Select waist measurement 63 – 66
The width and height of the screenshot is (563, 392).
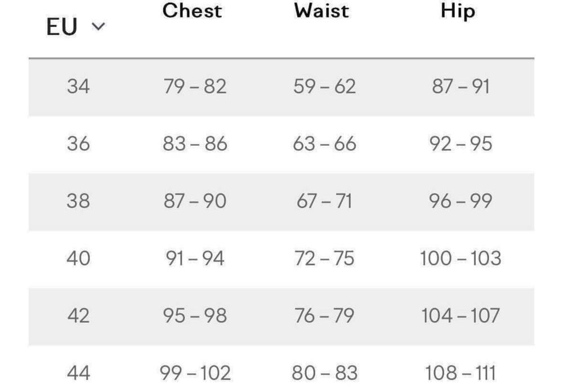325,144
